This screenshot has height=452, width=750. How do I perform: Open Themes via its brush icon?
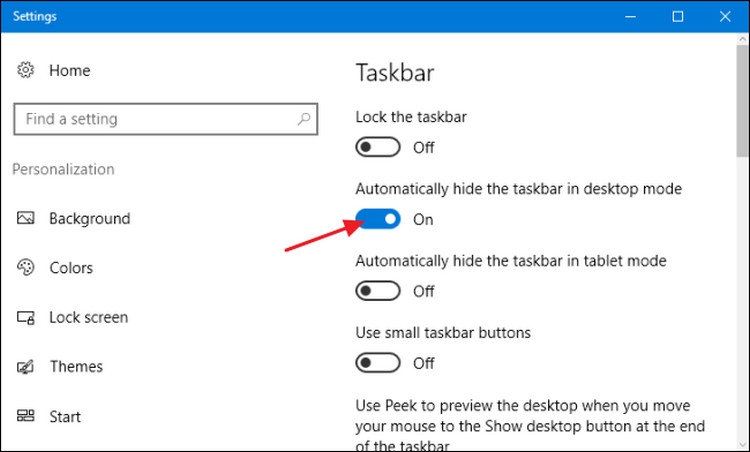click(x=25, y=366)
